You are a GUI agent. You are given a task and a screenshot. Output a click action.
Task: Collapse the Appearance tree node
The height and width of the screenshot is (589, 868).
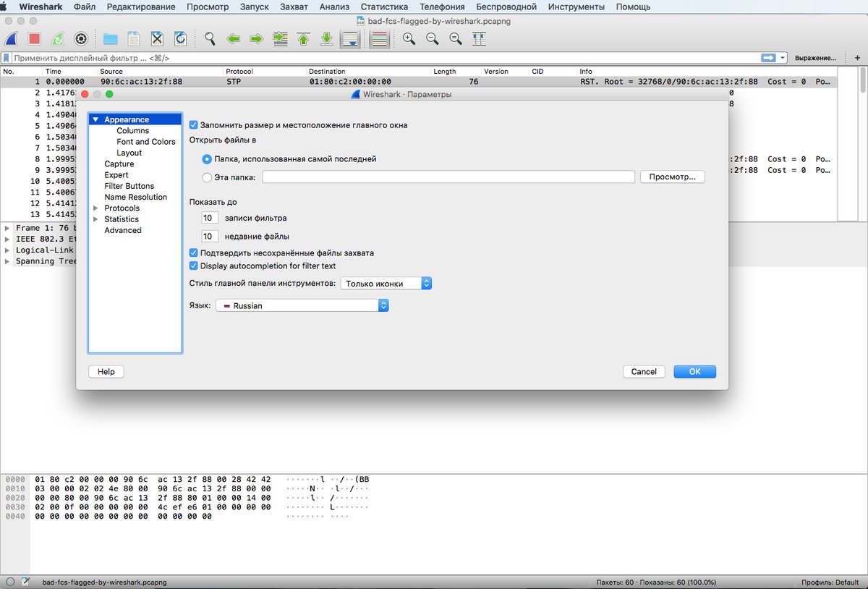tap(95, 119)
